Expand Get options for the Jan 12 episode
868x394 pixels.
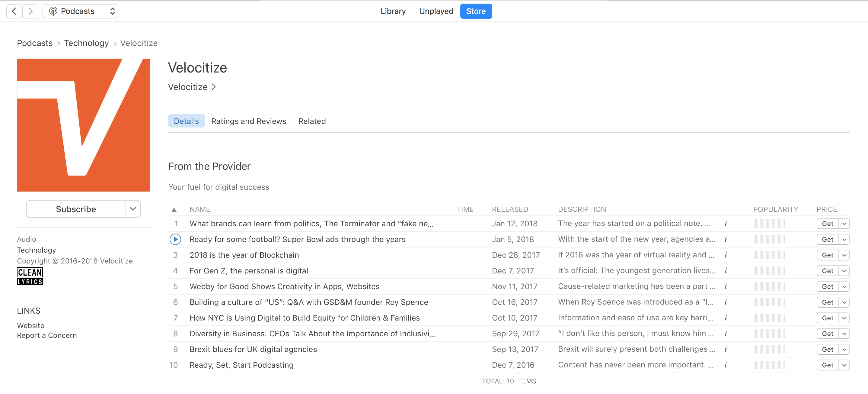point(844,224)
